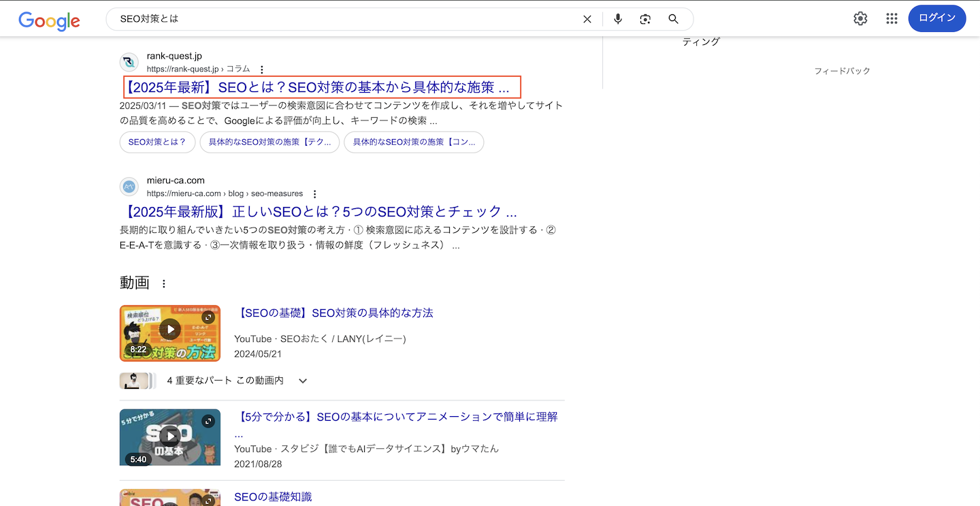Image resolution: width=980 pixels, height=506 pixels.
Task: Open 【SEOの基礎】SEO対策の具体的な方法 video link
Action: tap(333, 313)
